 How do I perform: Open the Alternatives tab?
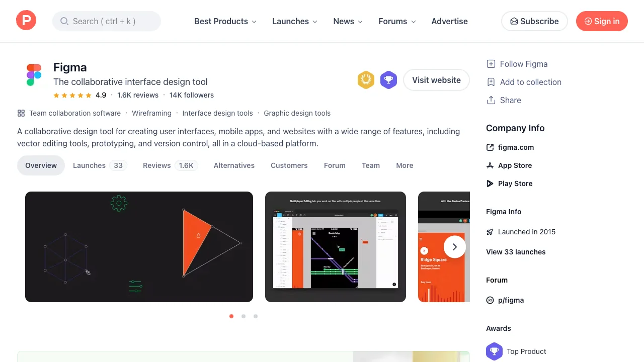point(234,165)
